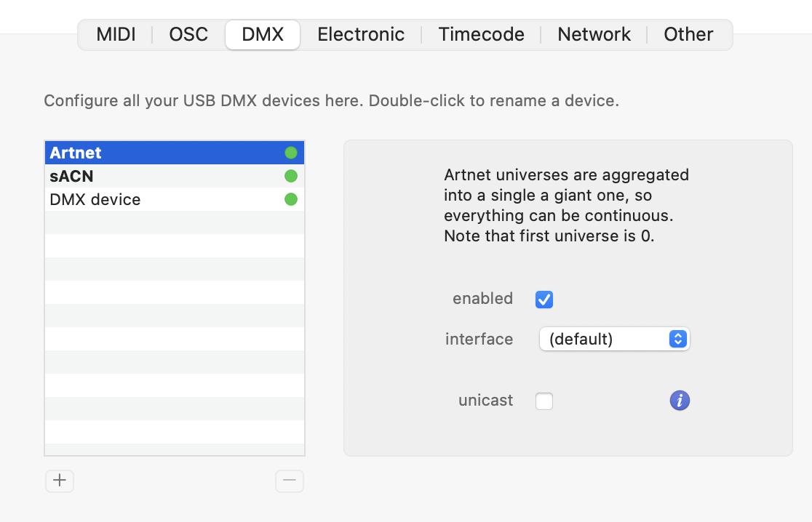Switch to the OSC tab

(188, 34)
